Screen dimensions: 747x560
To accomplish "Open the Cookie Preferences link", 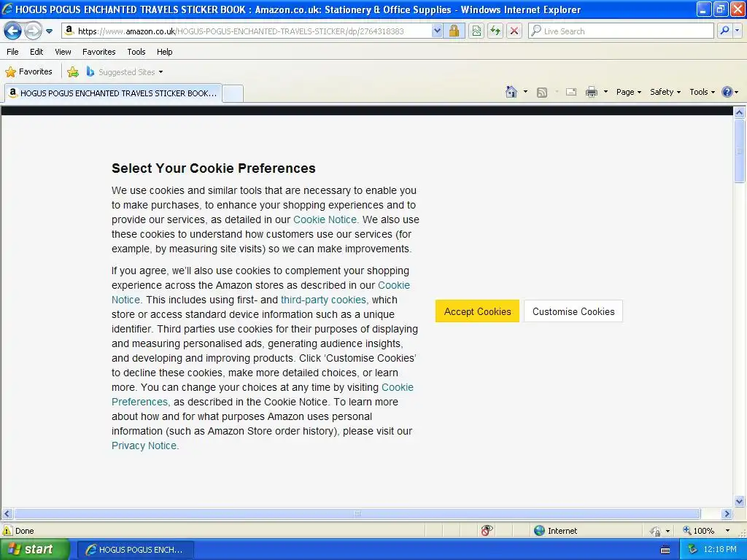I will [x=262, y=394].
